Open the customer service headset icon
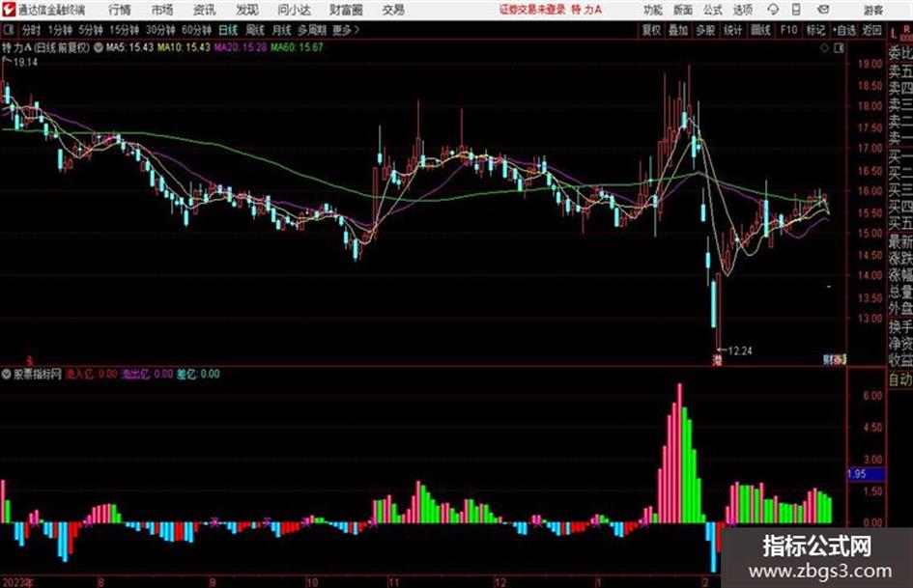913x588 pixels. click(x=773, y=10)
